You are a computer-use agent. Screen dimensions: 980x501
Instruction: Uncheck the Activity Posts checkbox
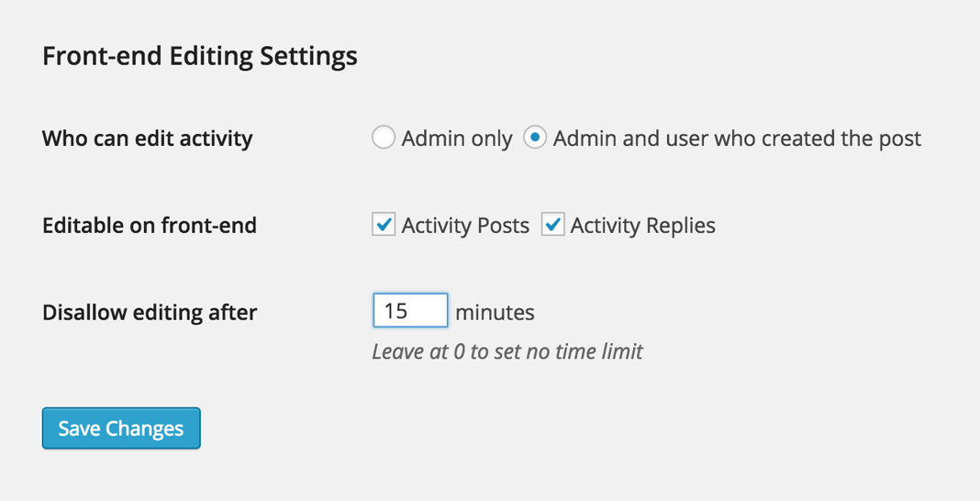click(x=384, y=225)
